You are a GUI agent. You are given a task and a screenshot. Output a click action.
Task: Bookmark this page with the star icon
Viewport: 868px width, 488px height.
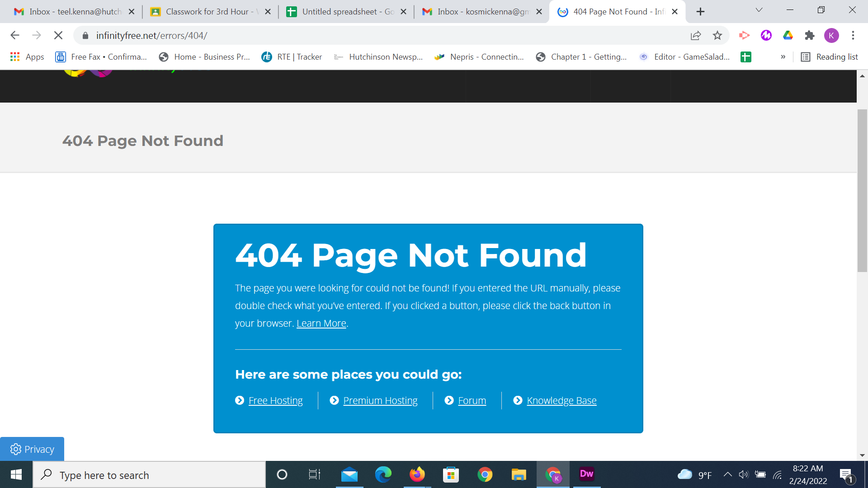(717, 35)
